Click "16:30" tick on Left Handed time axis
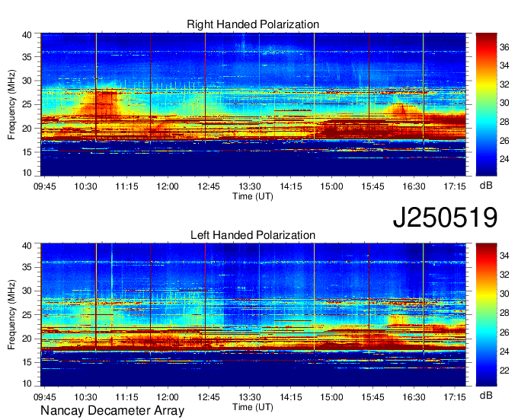The height and width of the screenshot is (420, 518). 414,397
